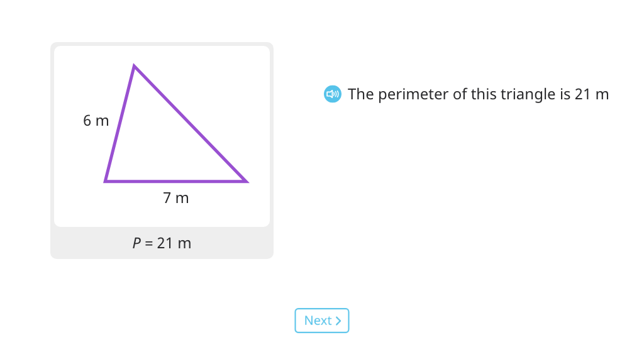Click the triangle's bottom-left vertex
Viewport: 644px width, 352px height.
pyautogui.click(x=106, y=181)
